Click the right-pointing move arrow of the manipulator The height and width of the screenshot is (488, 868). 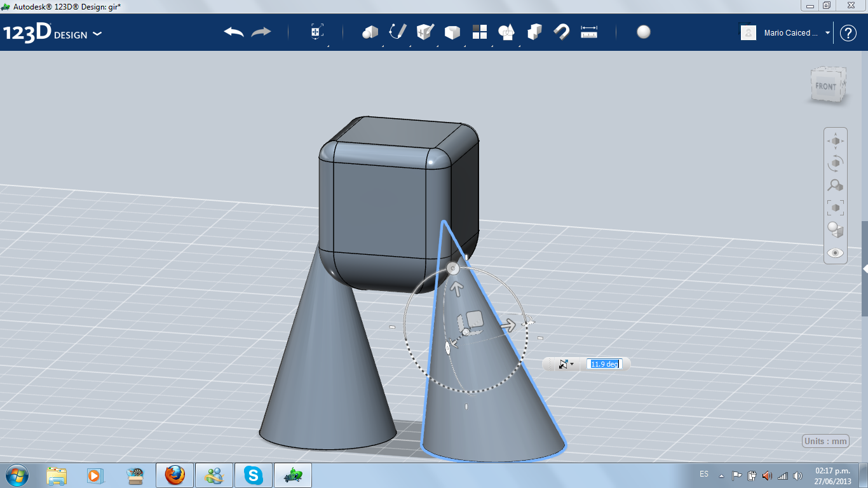[508, 325]
